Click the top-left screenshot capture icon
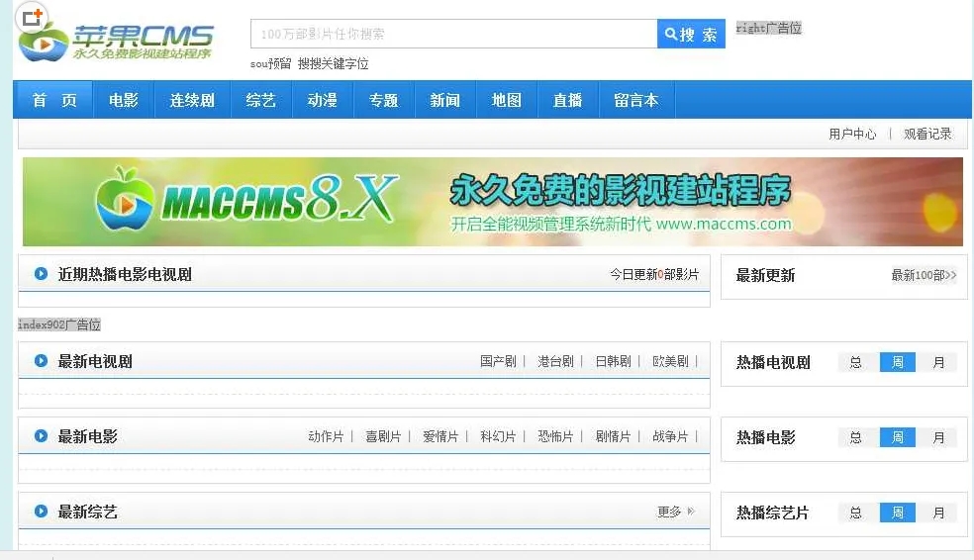Screen dimensions: 974x560 coord(33,17)
